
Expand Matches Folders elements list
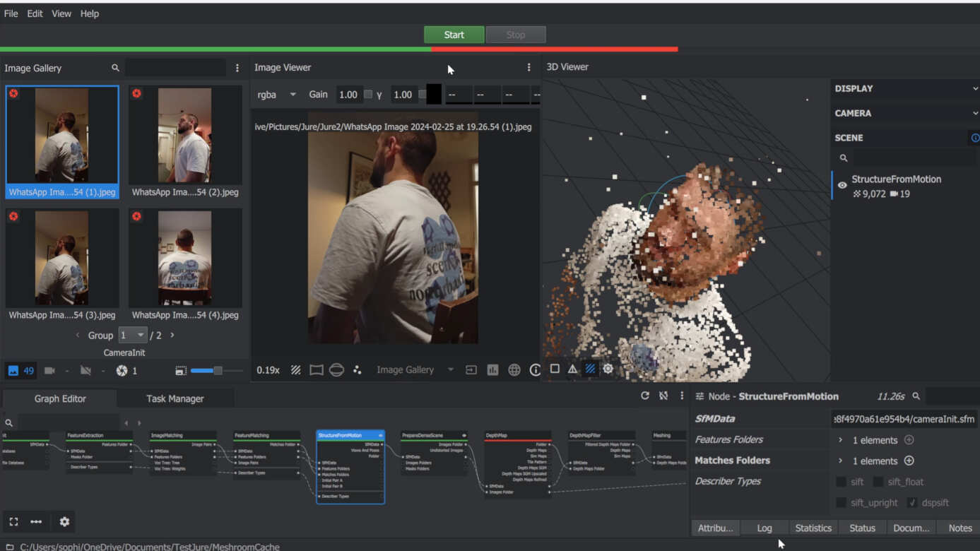pyautogui.click(x=841, y=461)
